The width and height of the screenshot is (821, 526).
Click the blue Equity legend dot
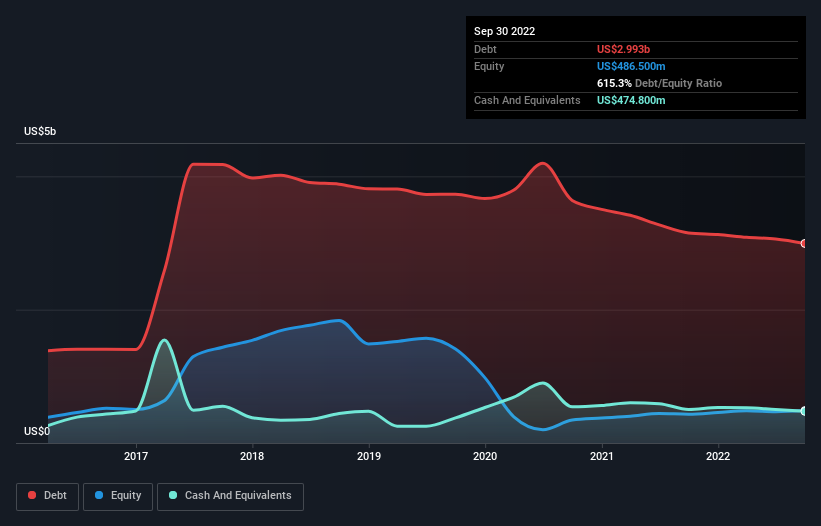98,495
